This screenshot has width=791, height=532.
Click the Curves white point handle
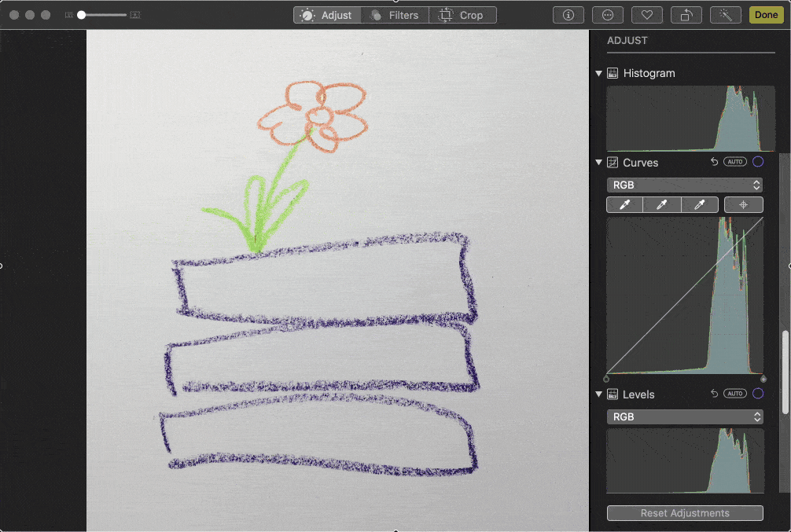pyautogui.click(x=763, y=379)
